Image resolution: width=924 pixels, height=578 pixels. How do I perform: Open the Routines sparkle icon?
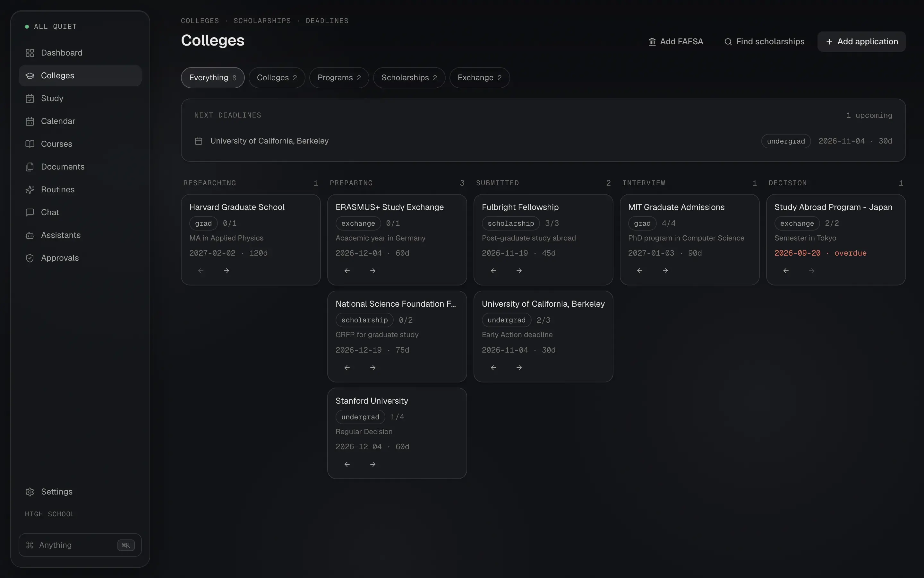click(x=30, y=189)
